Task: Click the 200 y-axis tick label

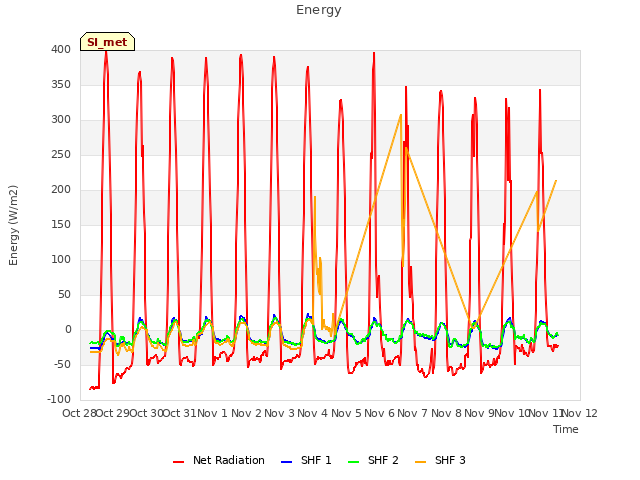Action: [61, 189]
